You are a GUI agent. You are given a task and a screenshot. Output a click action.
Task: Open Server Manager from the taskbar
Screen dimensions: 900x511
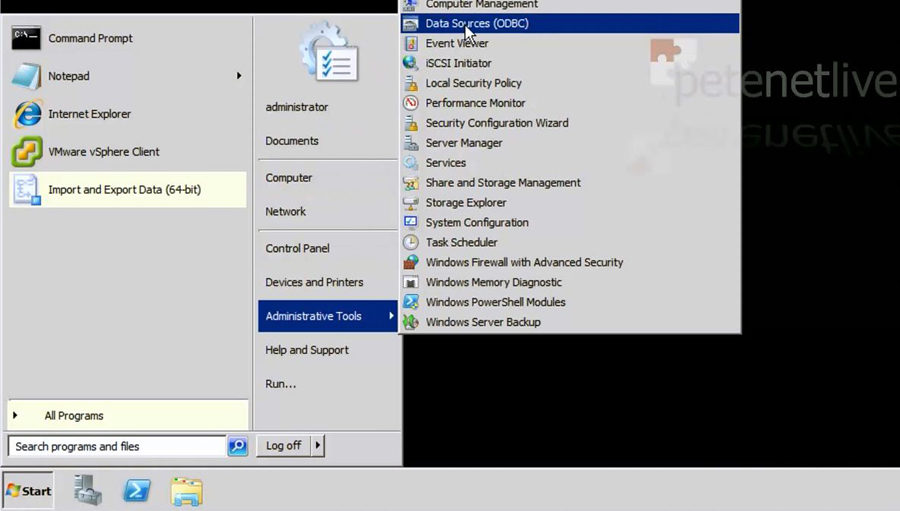click(88, 491)
